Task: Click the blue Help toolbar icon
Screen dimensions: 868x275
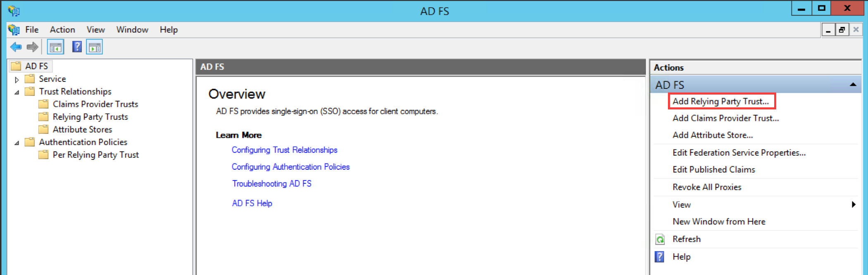Action: point(77,47)
